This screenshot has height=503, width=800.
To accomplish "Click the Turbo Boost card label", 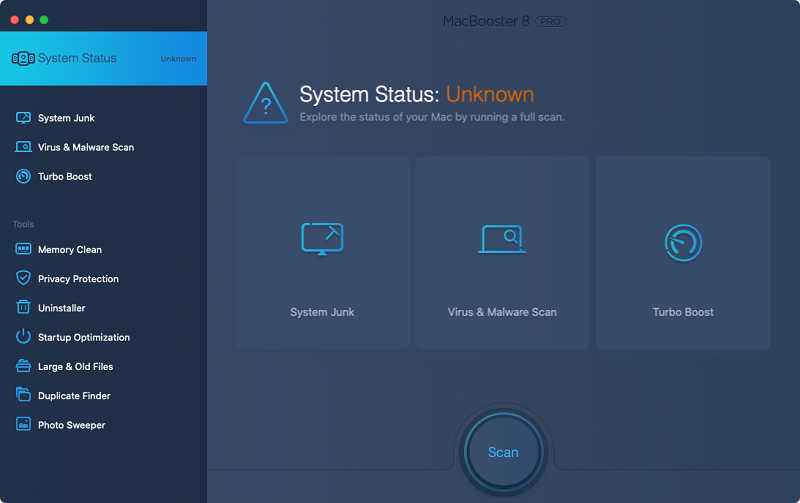I will pos(683,312).
